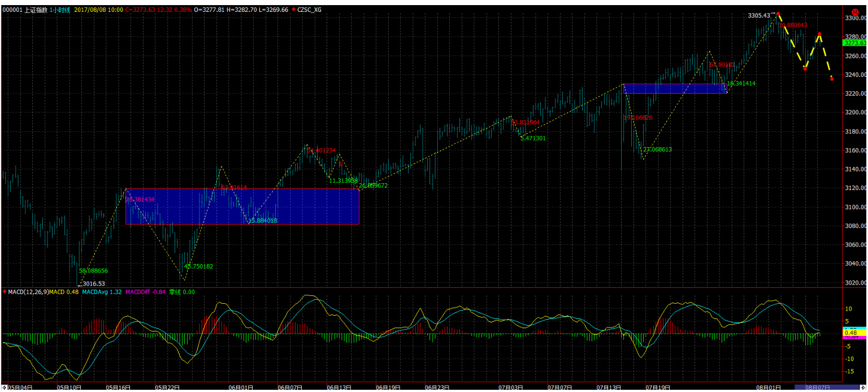Click the MACDAvg 1.32 legend label
The height and width of the screenshot is (392, 868).
pyautogui.click(x=102, y=292)
